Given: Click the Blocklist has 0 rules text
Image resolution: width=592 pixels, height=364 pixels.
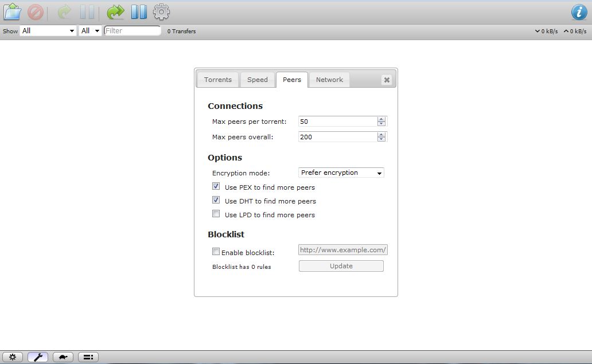Looking at the screenshot, I should click(x=242, y=267).
